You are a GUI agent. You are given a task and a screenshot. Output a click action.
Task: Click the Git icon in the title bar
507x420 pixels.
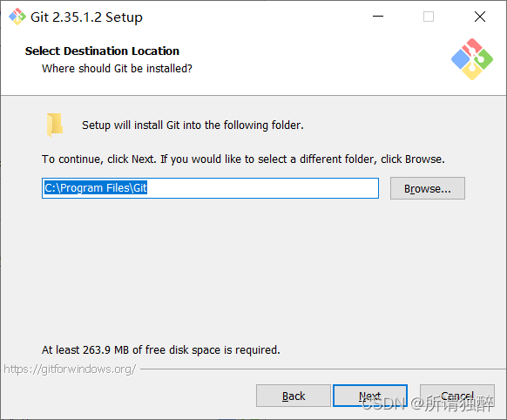(17, 17)
